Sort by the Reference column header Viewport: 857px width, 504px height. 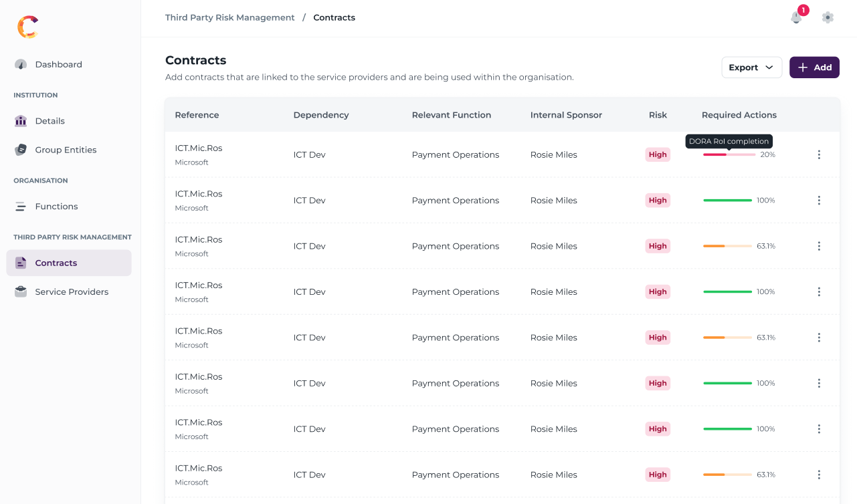(x=197, y=115)
